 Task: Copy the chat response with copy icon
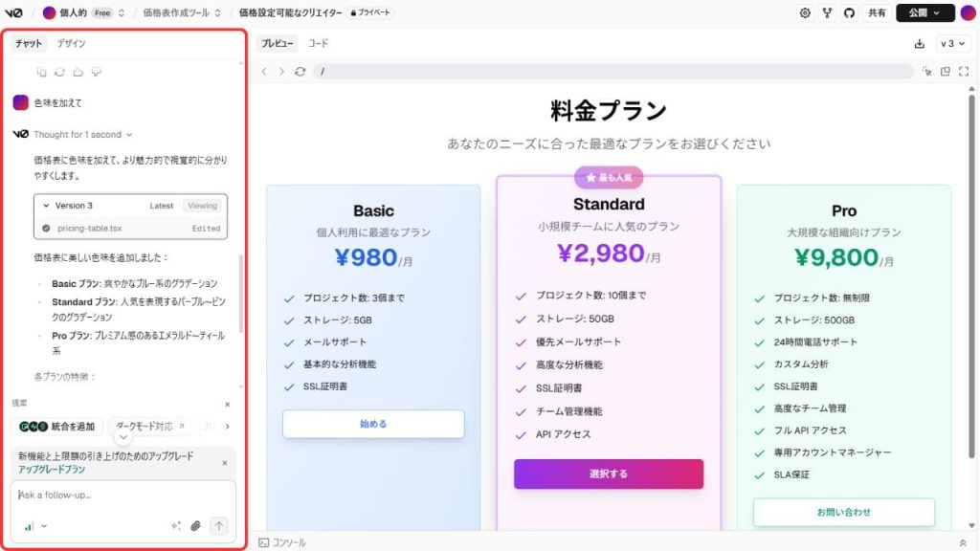coord(41,73)
